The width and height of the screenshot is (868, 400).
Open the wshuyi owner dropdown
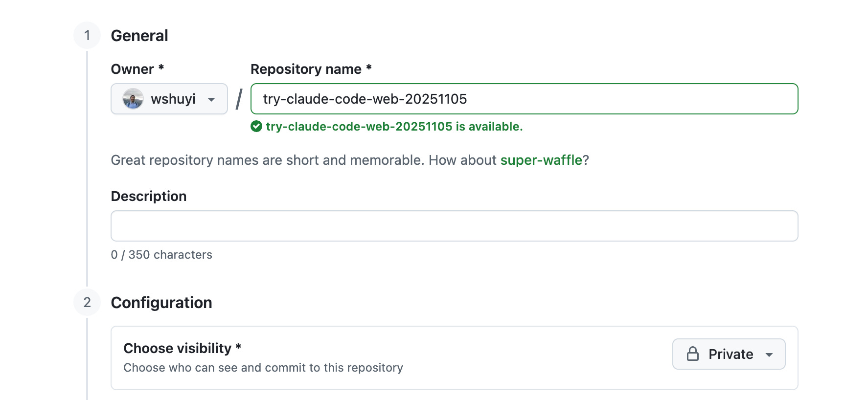169,99
